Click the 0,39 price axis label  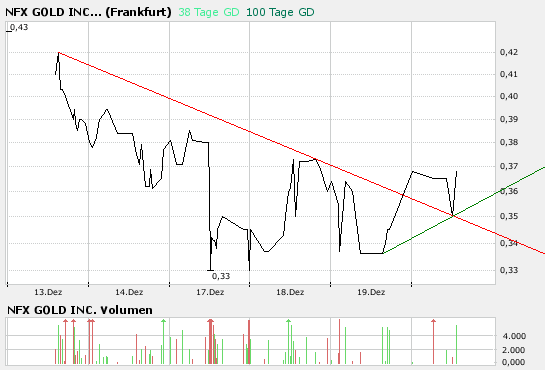coord(509,119)
